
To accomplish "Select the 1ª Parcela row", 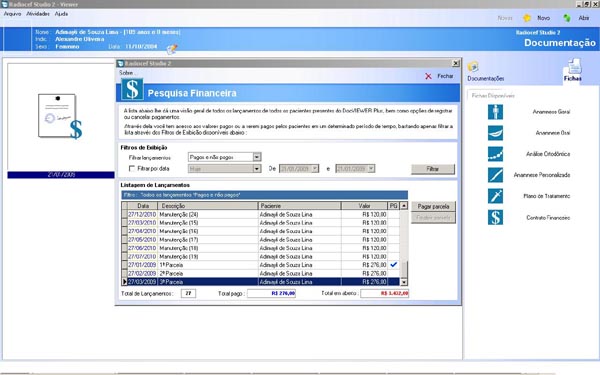I will [261, 265].
